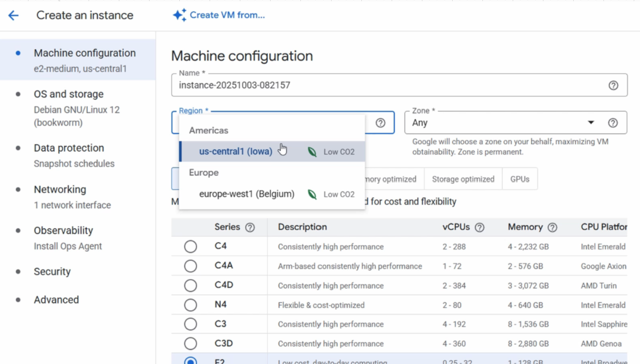Switch to Storage optimized tab
This screenshot has height=364, width=640.
tap(463, 179)
